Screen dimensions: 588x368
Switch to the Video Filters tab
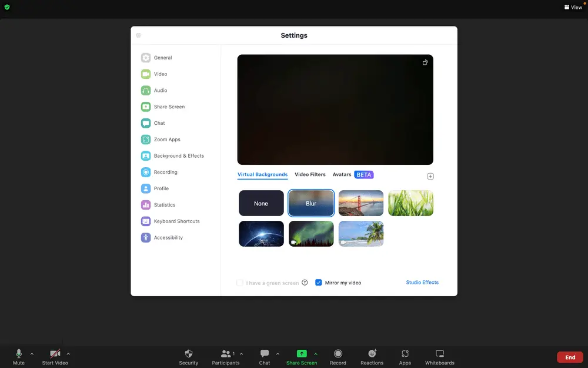(310, 174)
